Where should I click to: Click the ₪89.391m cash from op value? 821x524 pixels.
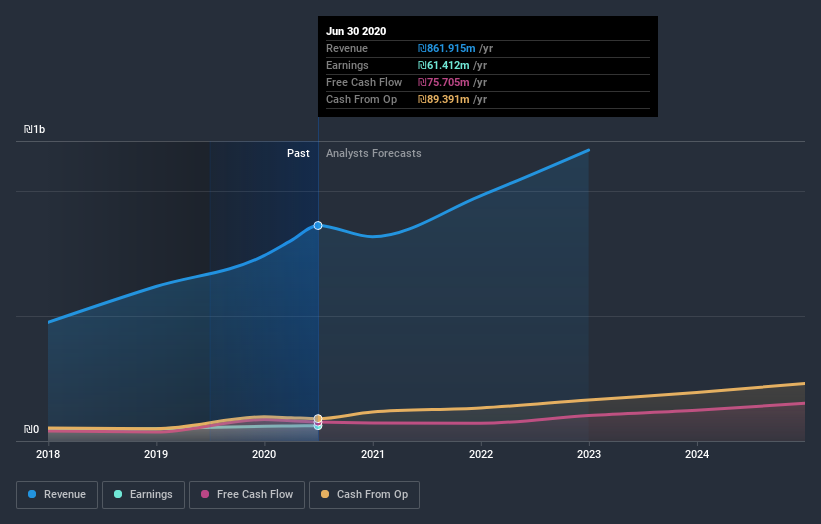[x=443, y=99]
